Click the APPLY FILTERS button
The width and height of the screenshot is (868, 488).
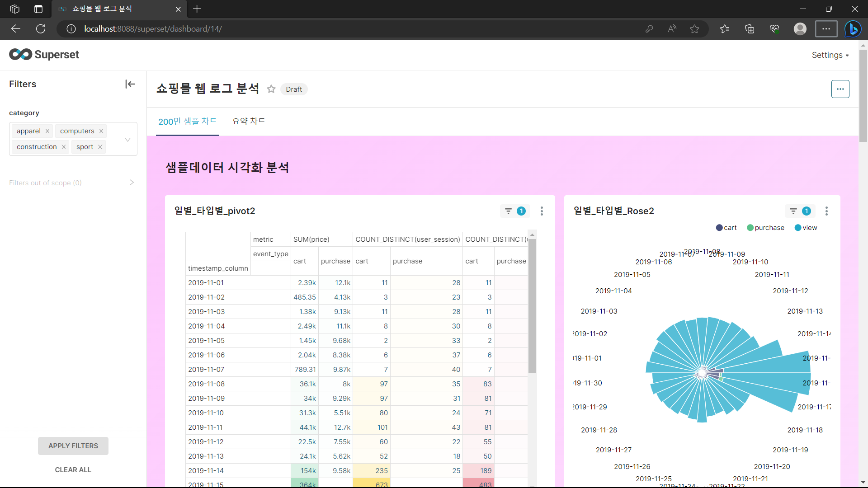(x=73, y=446)
